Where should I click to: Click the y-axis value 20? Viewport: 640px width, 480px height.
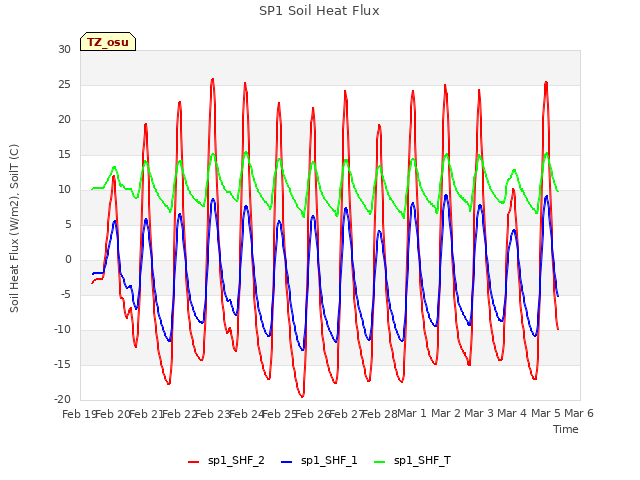tap(64, 120)
